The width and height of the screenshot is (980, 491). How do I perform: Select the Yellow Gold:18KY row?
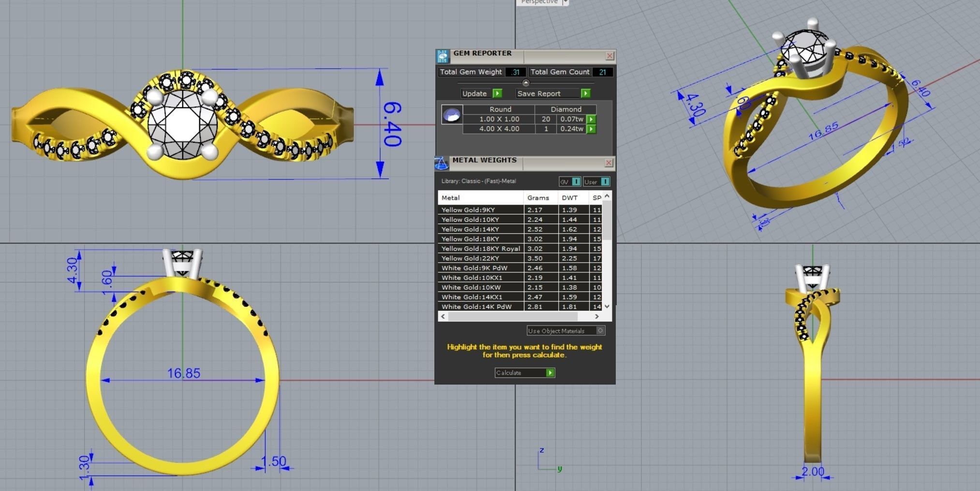point(520,239)
